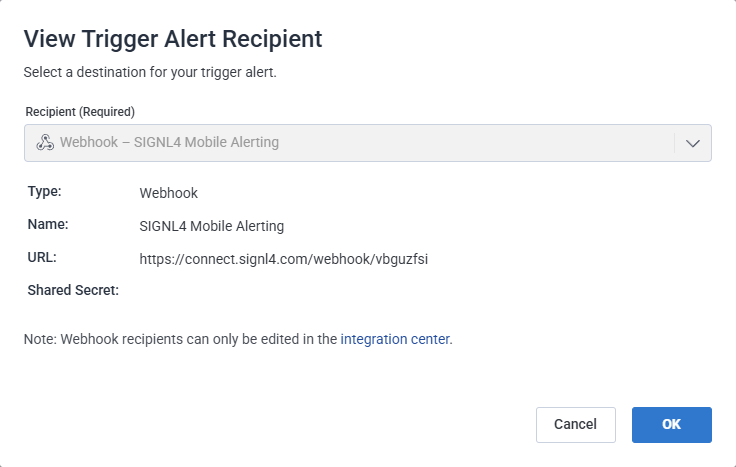
Task: Click the 'Shared Secret:' field label
Action: (71, 291)
